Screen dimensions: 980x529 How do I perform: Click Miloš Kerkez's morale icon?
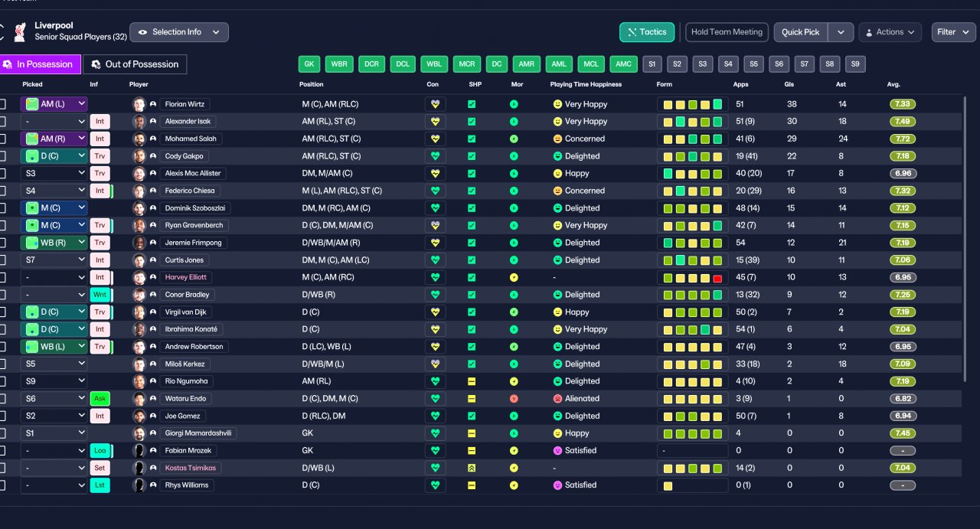pyautogui.click(x=514, y=364)
